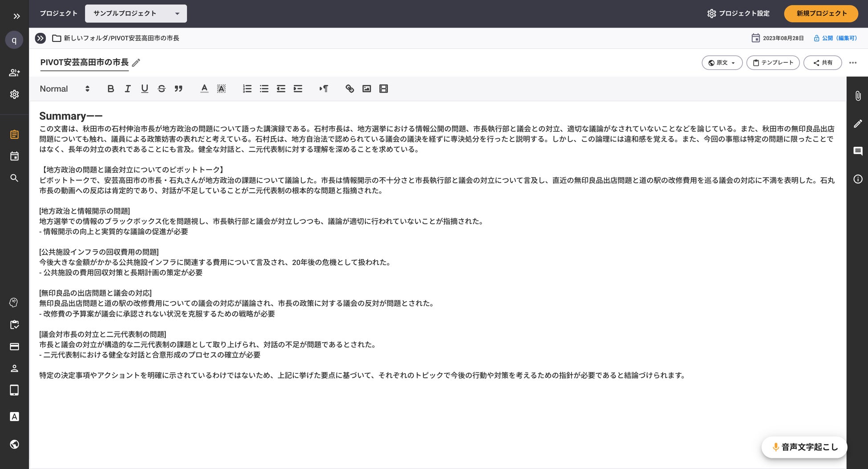Click the document title PIVOT安芸高田市の市長
This screenshot has height=469, width=868.
pos(84,62)
